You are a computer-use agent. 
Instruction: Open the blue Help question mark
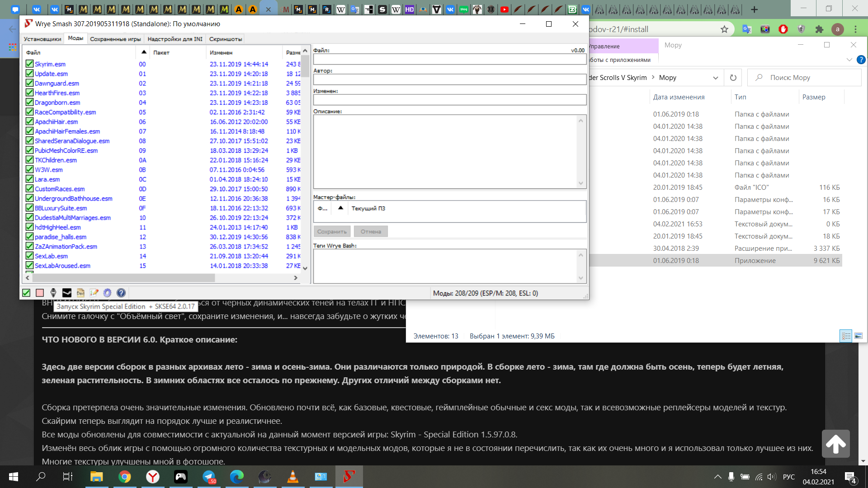(x=121, y=293)
